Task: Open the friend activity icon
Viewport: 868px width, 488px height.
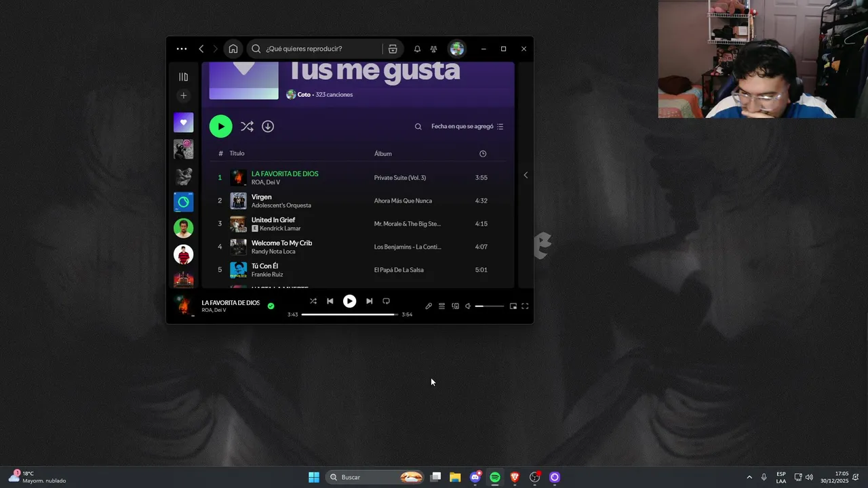Action: click(x=434, y=49)
